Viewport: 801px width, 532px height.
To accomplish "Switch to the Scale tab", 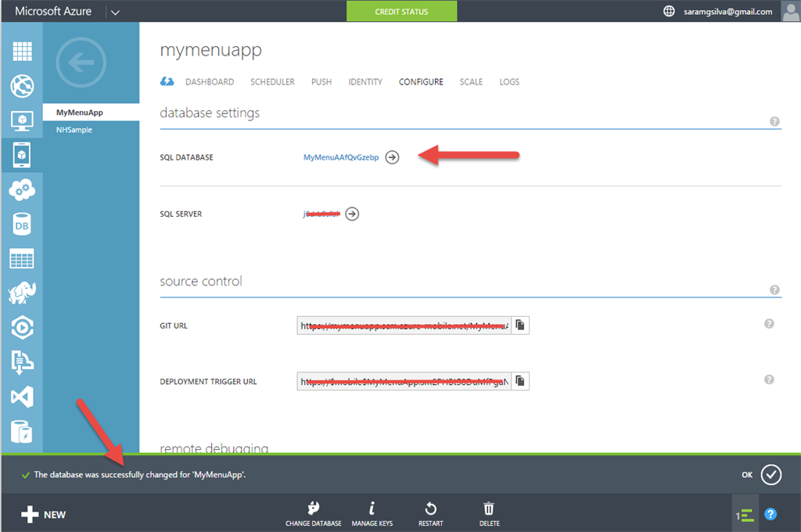I will [471, 82].
